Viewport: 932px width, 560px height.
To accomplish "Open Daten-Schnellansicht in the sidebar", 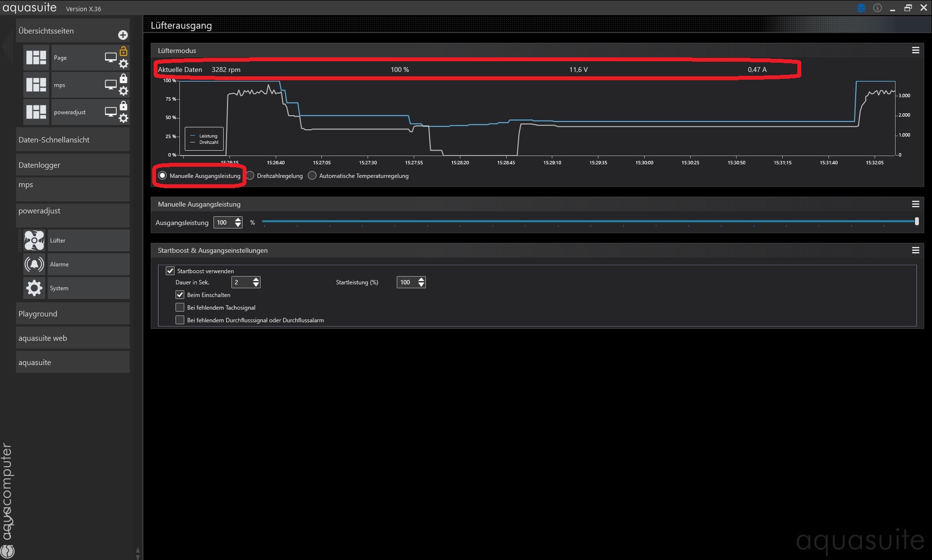I will (x=73, y=140).
